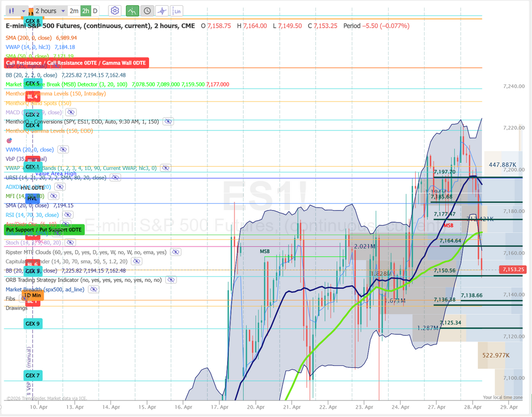532x417 pixels.
Task: Open the chart settings gear
Action: pyautogui.click(x=115, y=11)
